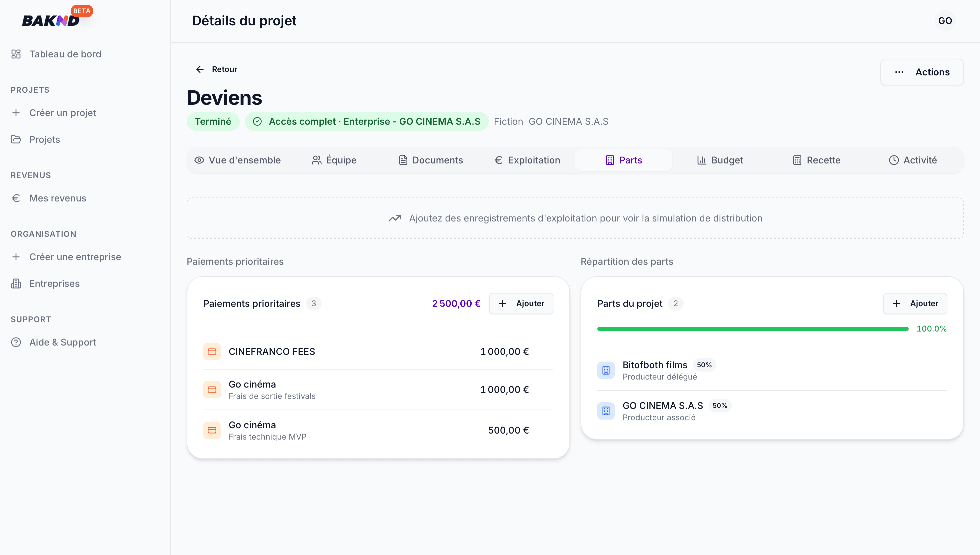Image resolution: width=980 pixels, height=555 pixels.
Task: Click the Fiction genre label
Action: (x=508, y=122)
